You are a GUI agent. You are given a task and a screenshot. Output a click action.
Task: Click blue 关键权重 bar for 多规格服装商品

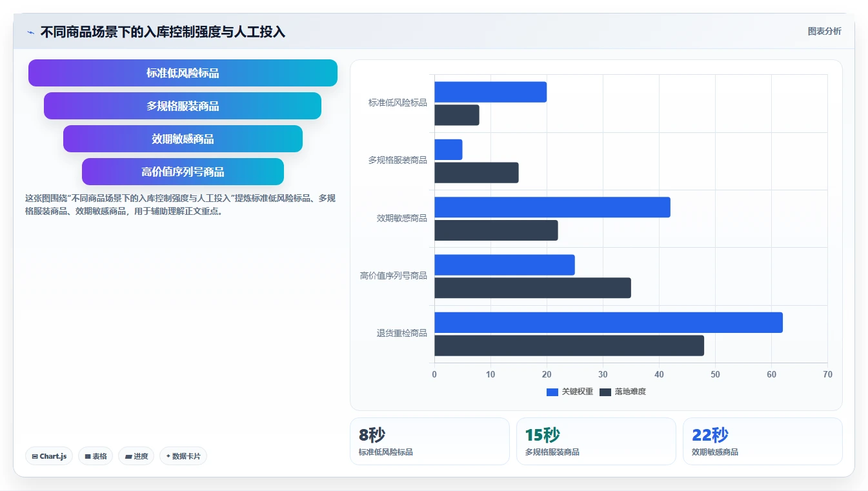[x=449, y=150]
